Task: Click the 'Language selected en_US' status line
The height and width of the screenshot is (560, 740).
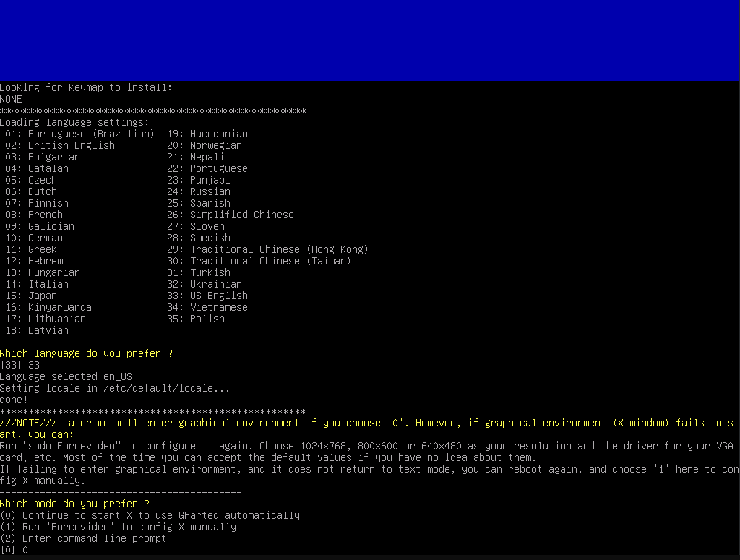Action: coord(65,376)
